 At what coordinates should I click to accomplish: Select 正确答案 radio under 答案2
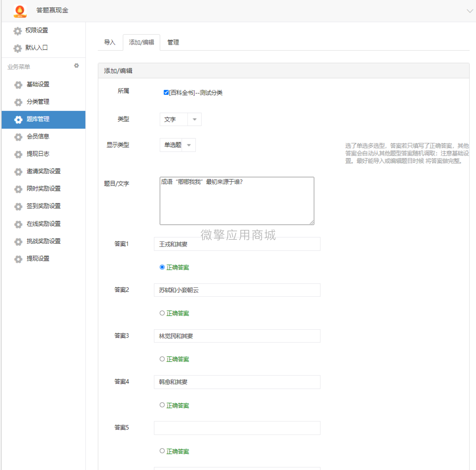[162, 313]
